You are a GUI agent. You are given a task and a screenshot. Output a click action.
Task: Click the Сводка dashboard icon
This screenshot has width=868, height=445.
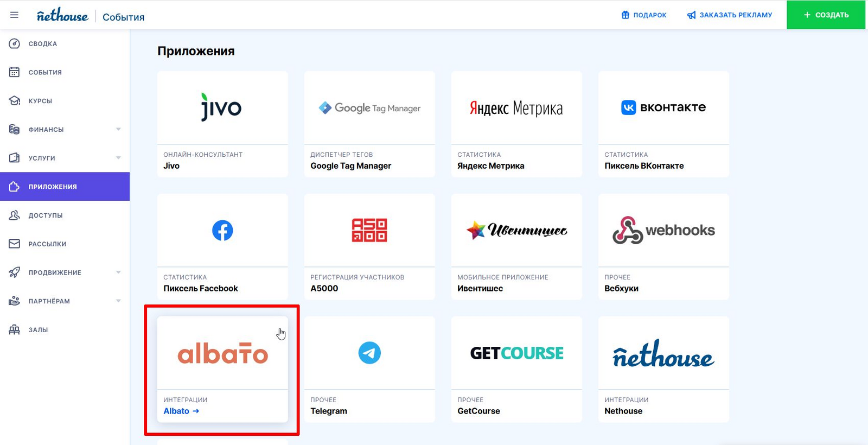point(15,43)
